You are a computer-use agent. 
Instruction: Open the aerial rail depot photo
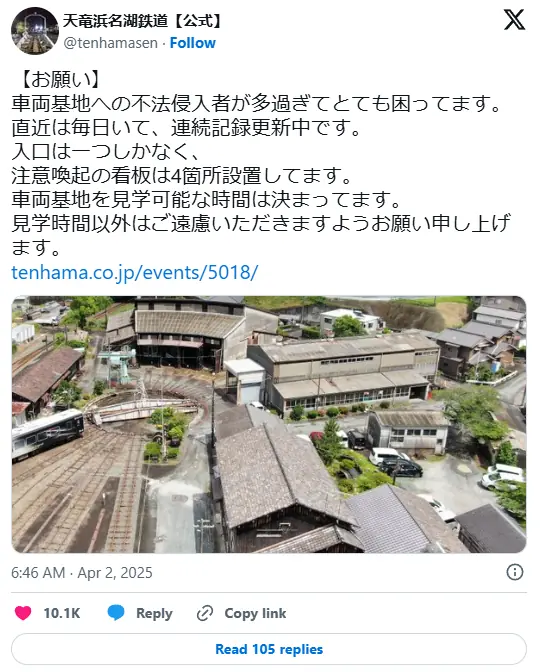pyautogui.click(x=269, y=424)
